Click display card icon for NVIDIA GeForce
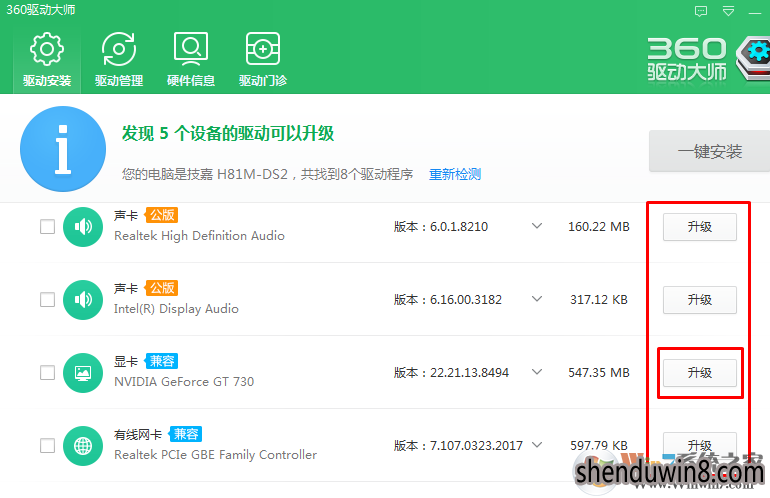The height and width of the screenshot is (498, 770). 83,373
